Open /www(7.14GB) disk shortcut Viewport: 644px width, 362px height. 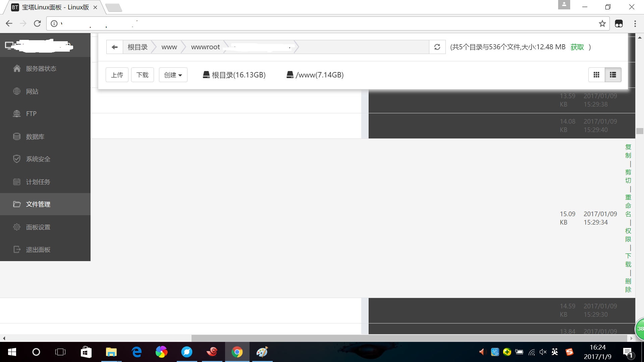pos(315,75)
